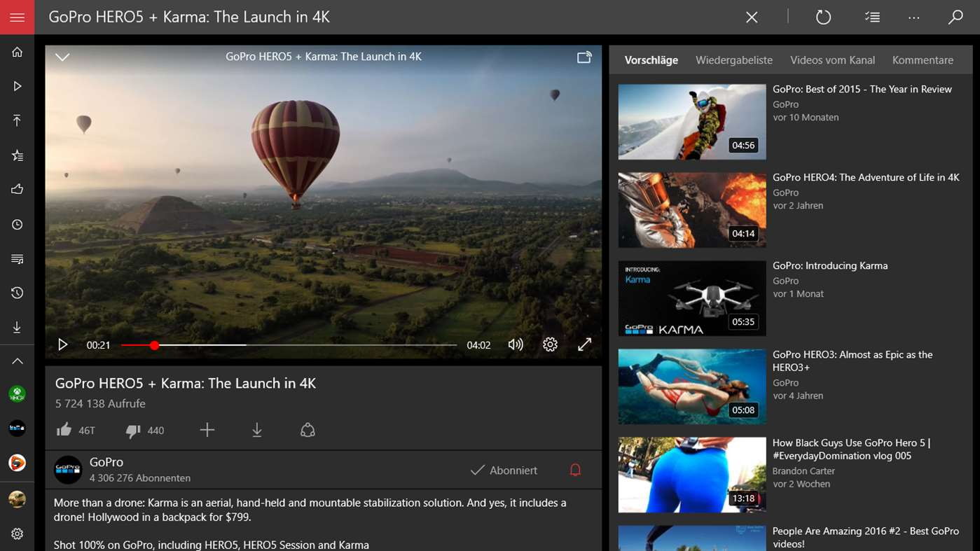Open the hamburger menu

17,17
